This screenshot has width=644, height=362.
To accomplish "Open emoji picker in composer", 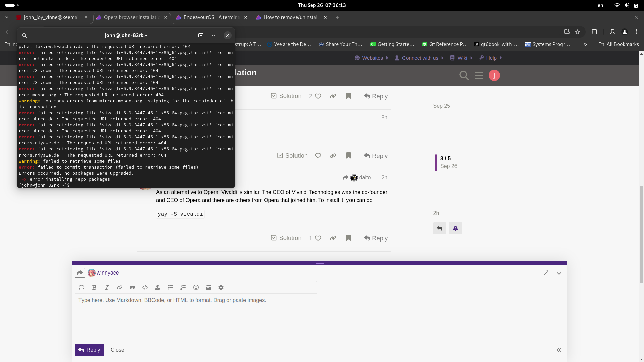I will pyautogui.click(x=196, y=287).
